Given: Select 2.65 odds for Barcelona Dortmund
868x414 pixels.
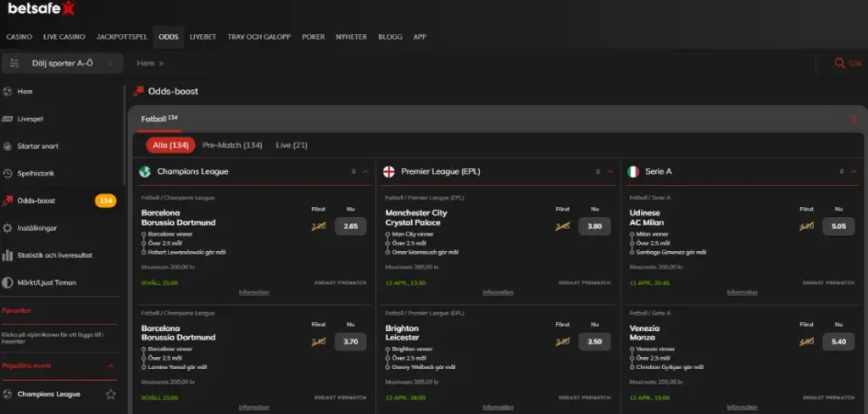Looking at the screenshot, I should tap(350, 227).
